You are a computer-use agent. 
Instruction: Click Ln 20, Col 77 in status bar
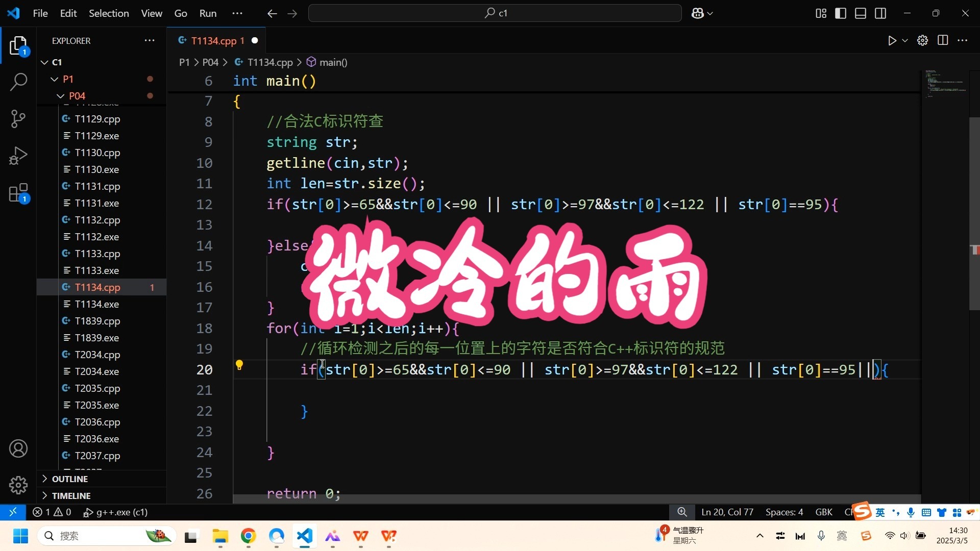[x=727, y=512]
